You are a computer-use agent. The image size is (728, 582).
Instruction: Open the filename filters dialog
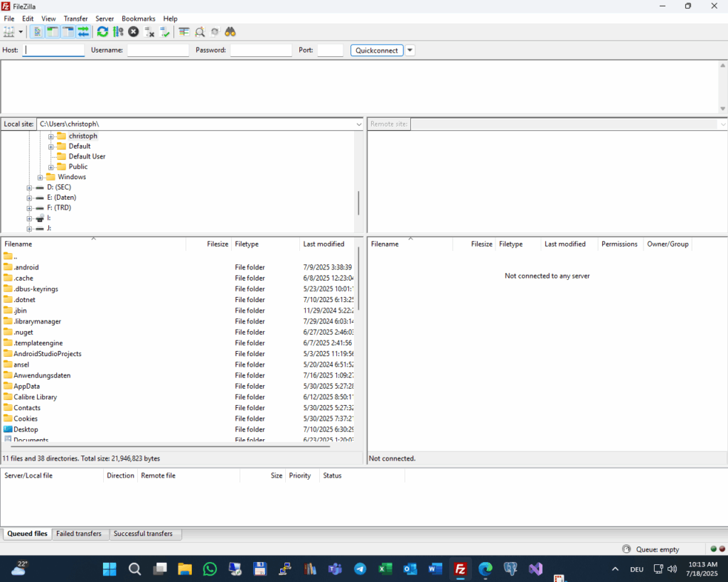(184, 31)
